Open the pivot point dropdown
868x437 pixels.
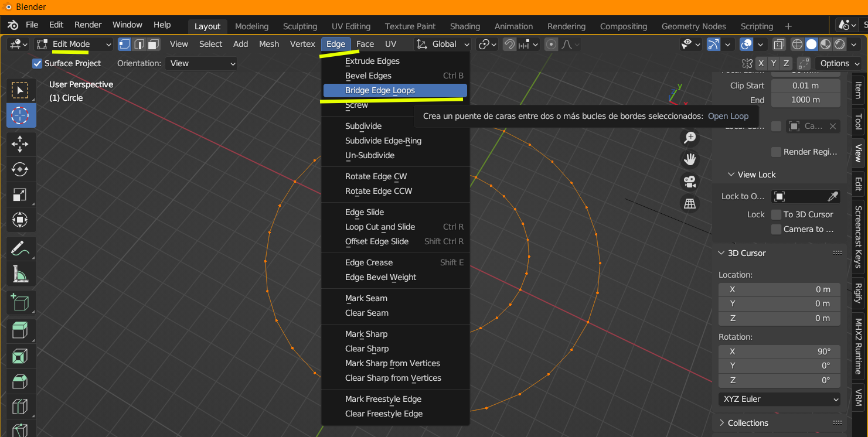click(487, 44)
